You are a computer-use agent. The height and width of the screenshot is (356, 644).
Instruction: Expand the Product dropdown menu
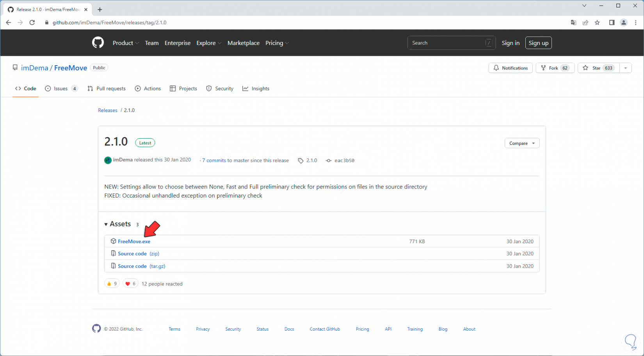pyautogui.click(x=126, y=43)
